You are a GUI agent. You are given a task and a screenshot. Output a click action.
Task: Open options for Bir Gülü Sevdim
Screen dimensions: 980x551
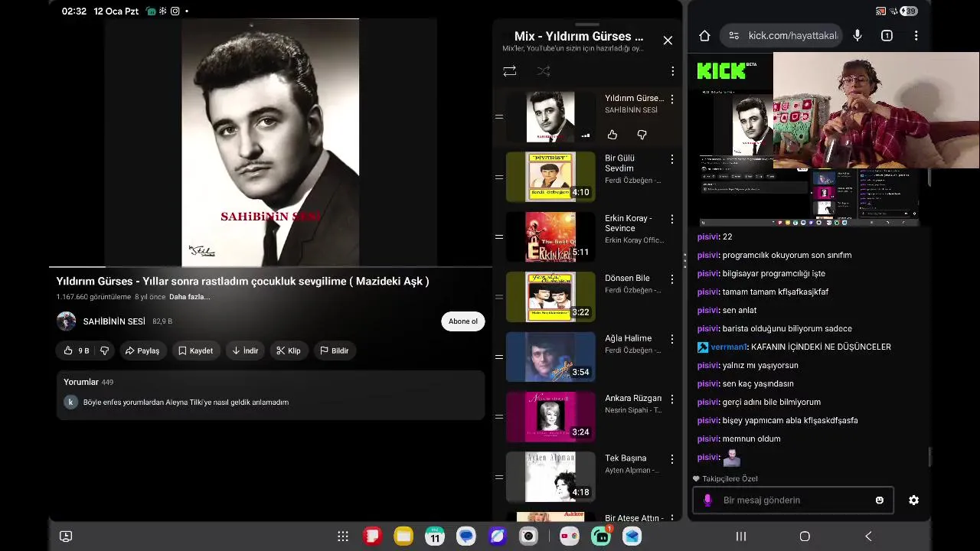coord(672,159)
